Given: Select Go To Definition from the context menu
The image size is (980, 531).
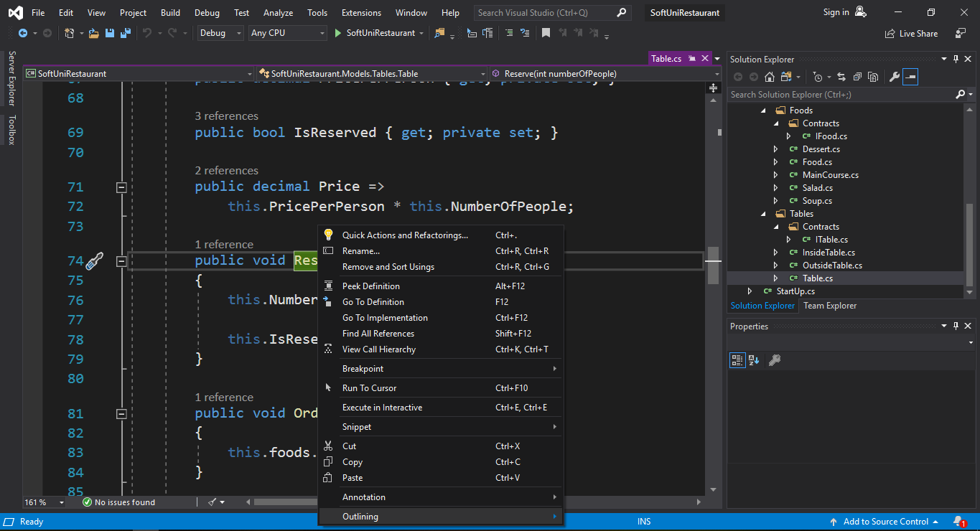Looking at the screenshot, I should tap(373, 302).
